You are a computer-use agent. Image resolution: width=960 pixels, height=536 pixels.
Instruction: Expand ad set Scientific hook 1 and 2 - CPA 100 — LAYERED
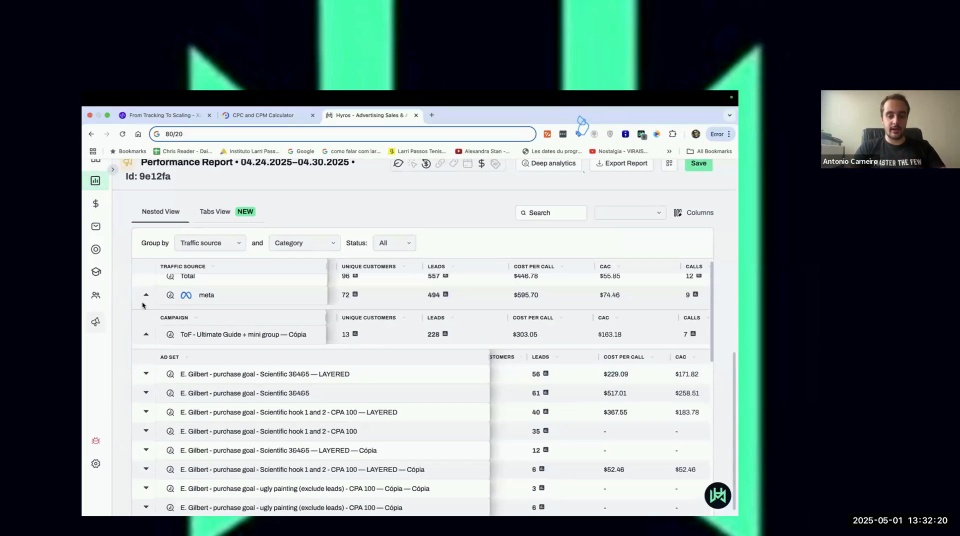point(146,412)
